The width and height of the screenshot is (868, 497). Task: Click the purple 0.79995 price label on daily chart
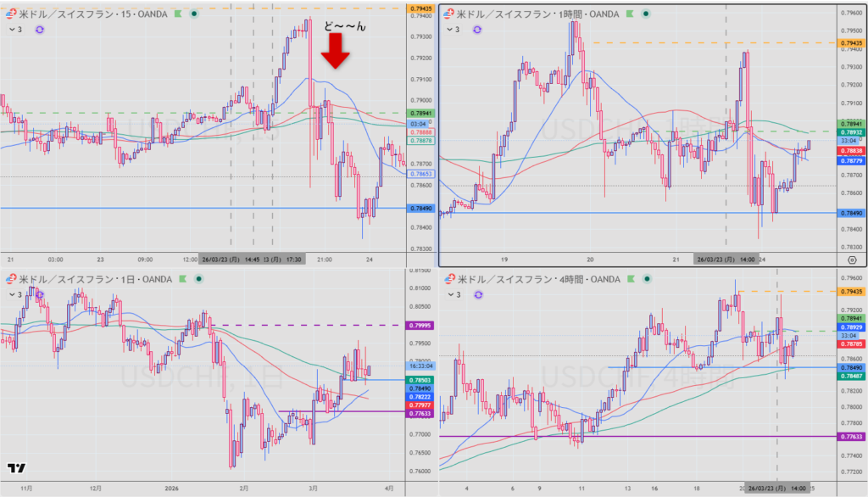(420, 326)
